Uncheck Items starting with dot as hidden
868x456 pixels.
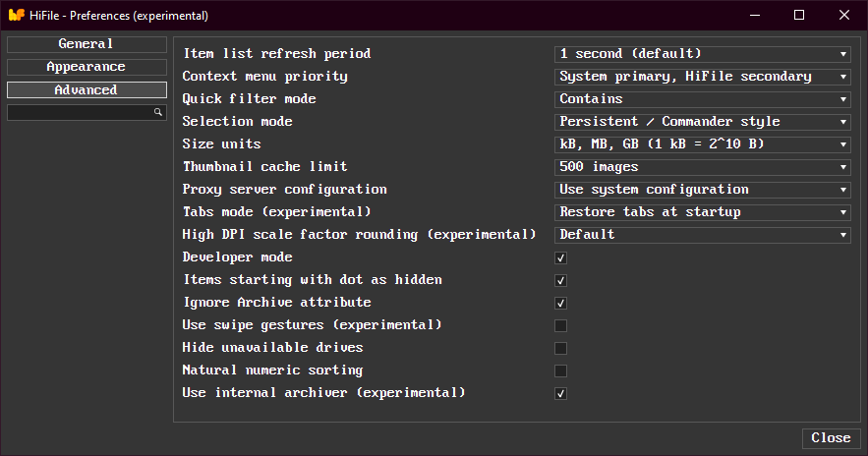click(x=561, y=280)
